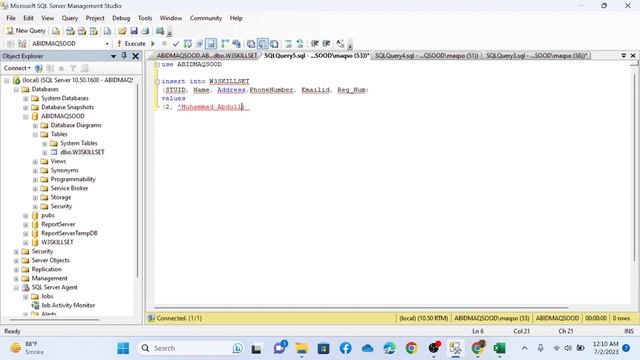
Task: Open File Explorer from the taskbar
Action: pyautogui.click(x=302, y=348)
